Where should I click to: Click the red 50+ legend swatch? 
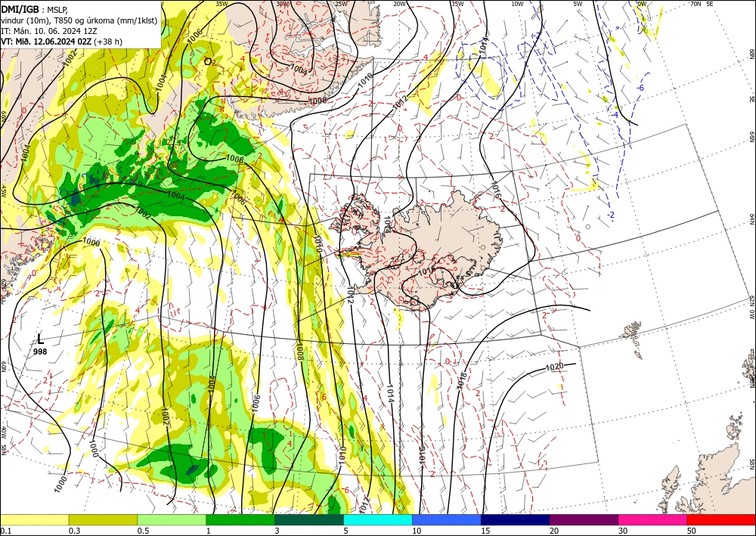coord(721,519)
